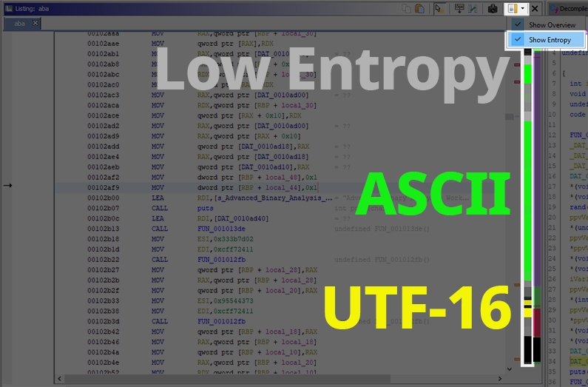Close the aba tab
Viewport: 588px width, 387px height.
tap(36, 23)
